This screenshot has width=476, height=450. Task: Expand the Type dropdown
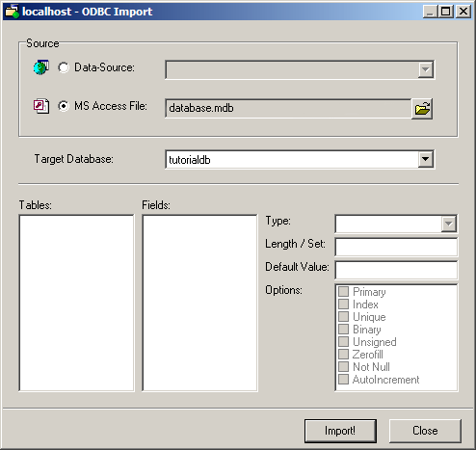[449, 224]
